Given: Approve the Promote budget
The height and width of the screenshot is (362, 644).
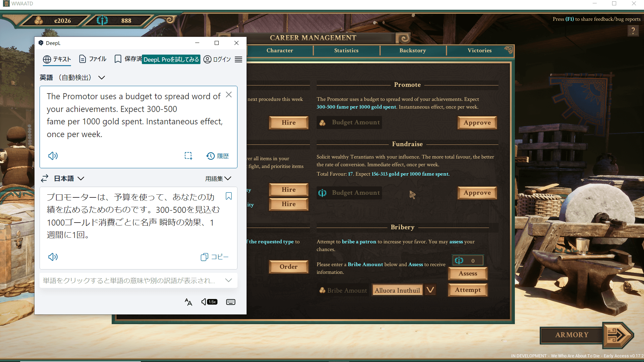Looking at the screenshot, I should click(477, 122).
